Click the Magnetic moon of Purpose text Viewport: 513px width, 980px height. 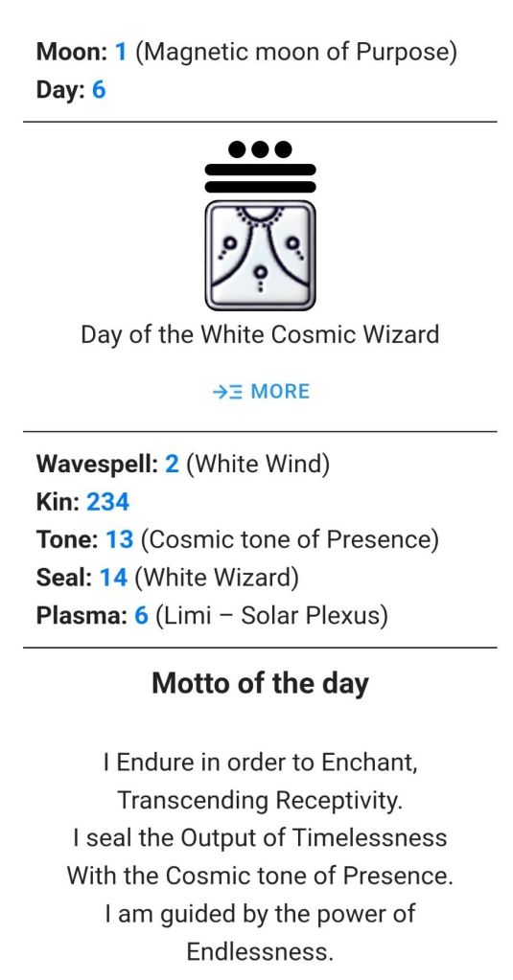(x=296, y=53)
